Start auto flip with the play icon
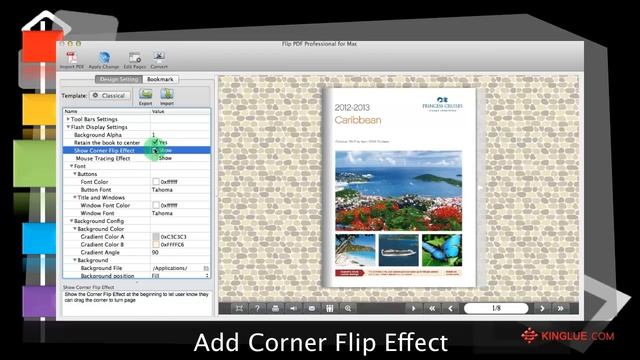The height and width of the screenshot is (360, 640). pyautogui.click(x=413, y=309)
